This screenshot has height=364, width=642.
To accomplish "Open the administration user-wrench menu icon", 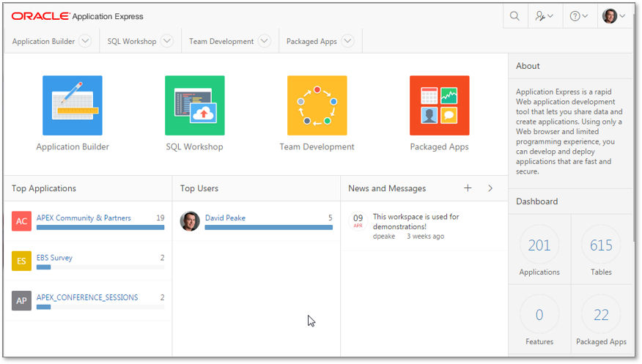I will (x=544, y=16).
